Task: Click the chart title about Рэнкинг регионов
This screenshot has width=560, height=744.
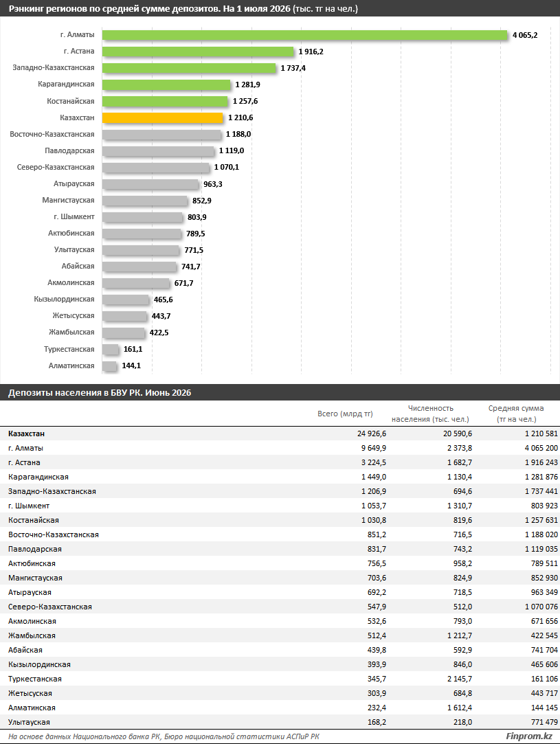Action: pyautogui.click(x=183, y=9)
